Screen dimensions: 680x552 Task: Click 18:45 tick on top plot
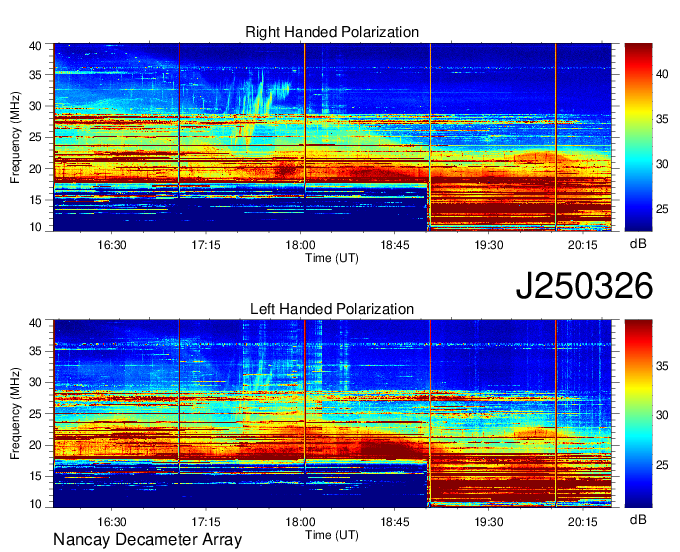395,245
